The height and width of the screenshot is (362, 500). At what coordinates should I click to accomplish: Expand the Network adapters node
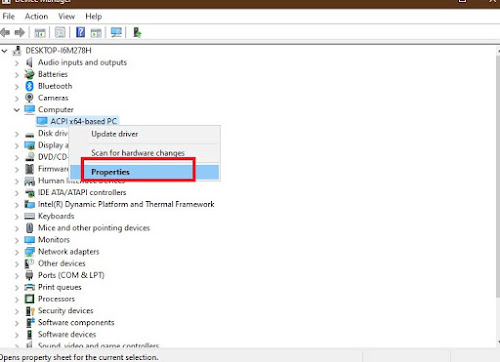point(17,252)
